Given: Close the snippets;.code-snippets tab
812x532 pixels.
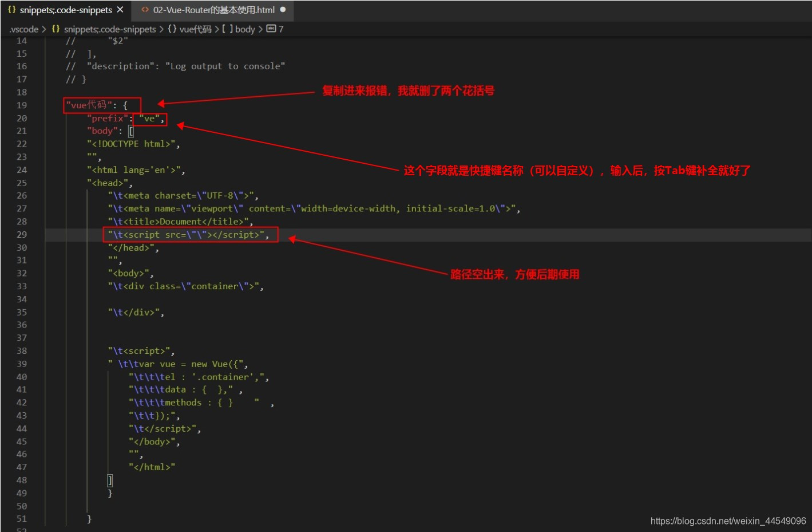Looking at the screenshot, I should point(120,10).
